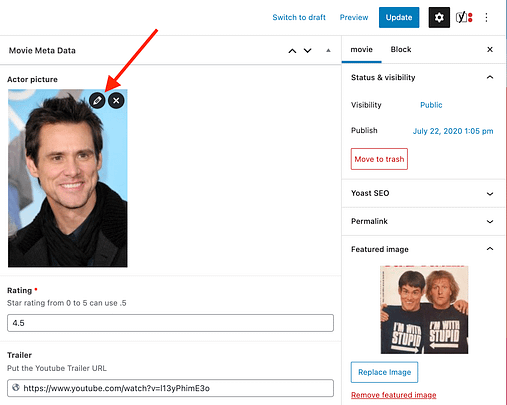Open the Preview link
Screen dimensions: 507x405
[354, 17]
